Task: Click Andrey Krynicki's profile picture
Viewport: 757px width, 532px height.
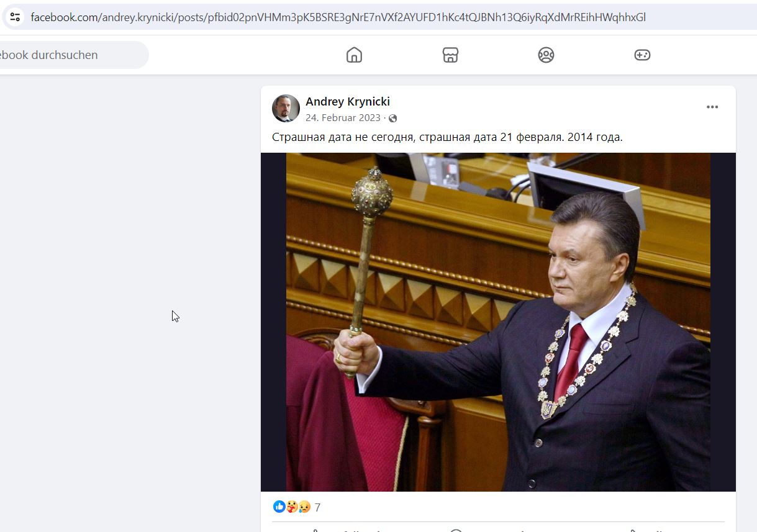Action: point(286,109)
